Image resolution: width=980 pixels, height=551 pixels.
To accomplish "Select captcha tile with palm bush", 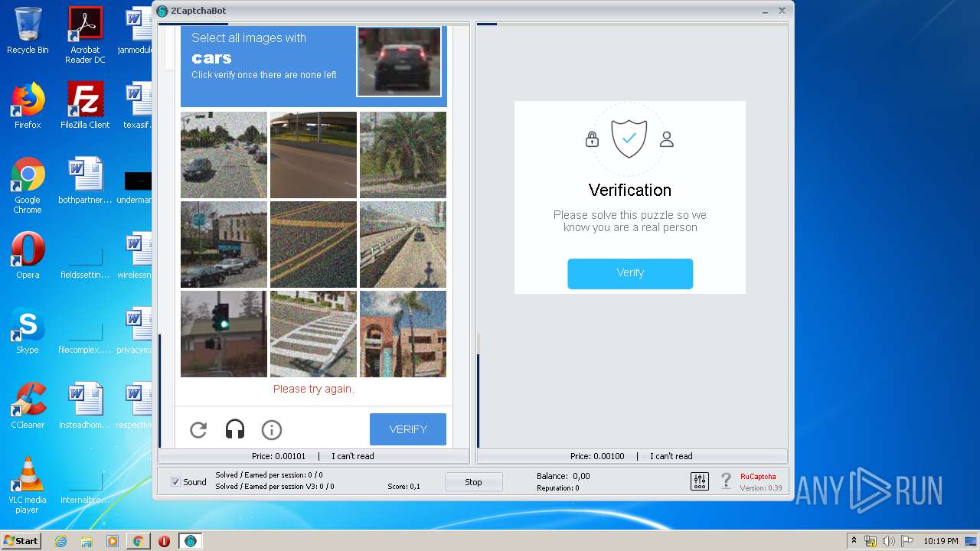I will point(403,155).
